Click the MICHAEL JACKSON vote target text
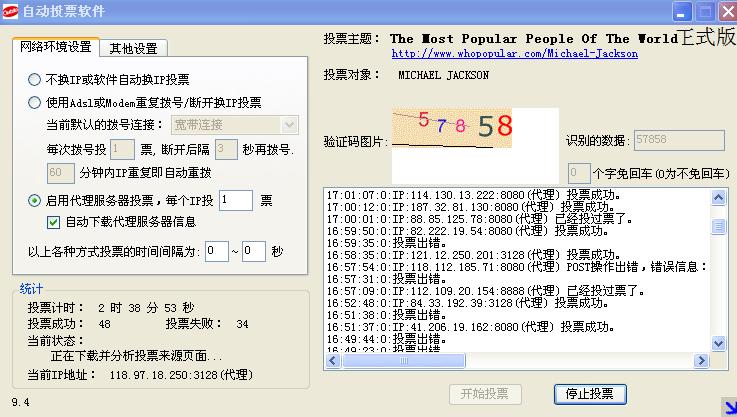 443,75
